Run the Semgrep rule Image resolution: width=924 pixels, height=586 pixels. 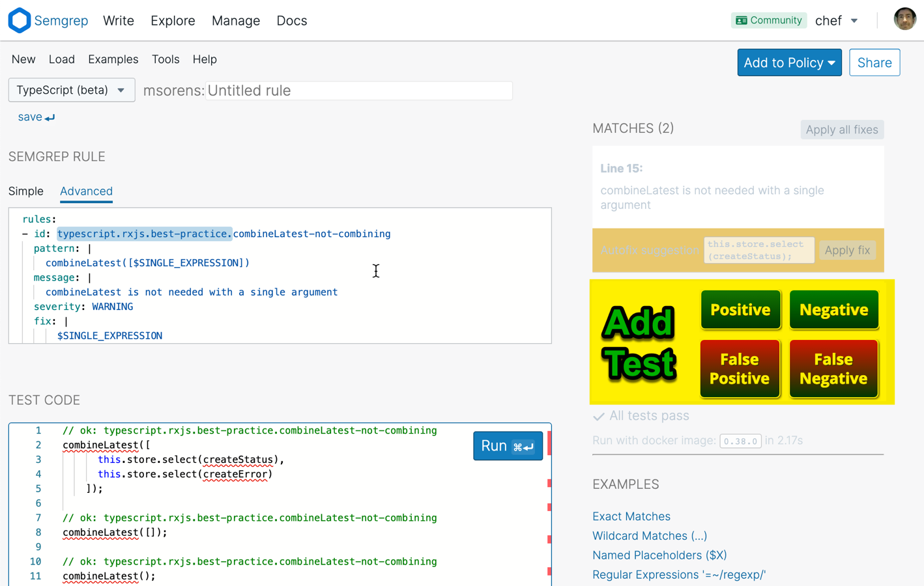tap(508, 445)
